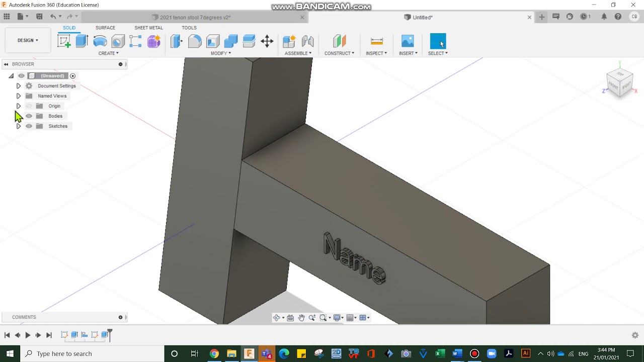Open Grid and Snaps dropdown in navigation bar
644x362 pixels.
coord(352,318)
